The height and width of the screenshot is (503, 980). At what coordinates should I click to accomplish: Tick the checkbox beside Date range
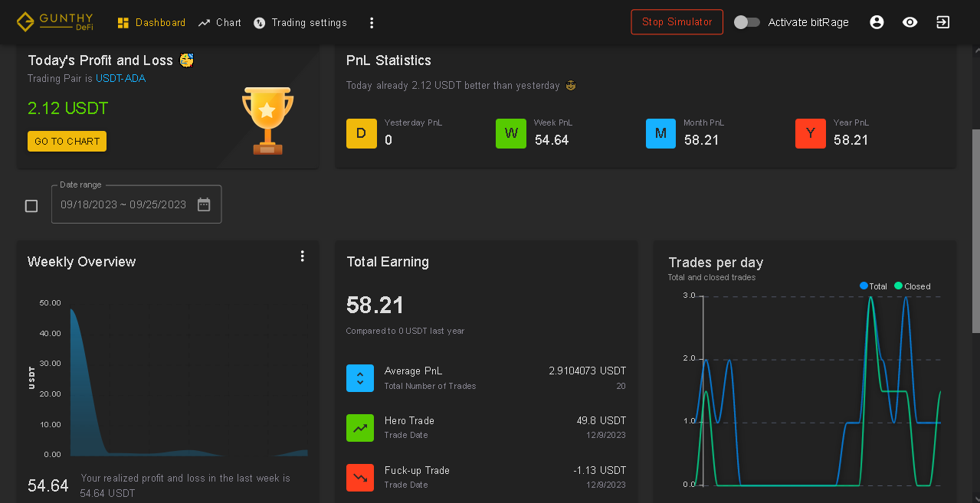[31, 206]
